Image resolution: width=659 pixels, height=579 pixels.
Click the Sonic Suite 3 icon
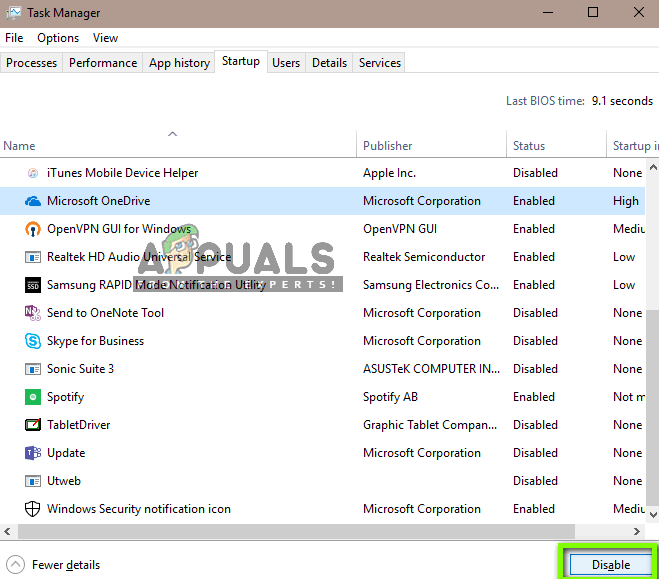(x=33, y=369)
